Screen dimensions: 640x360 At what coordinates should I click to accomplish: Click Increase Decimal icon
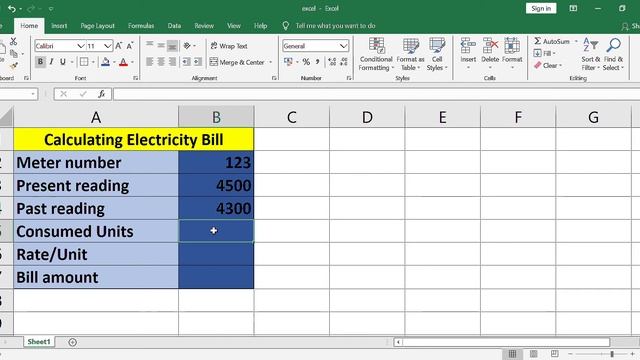pos(332,62)
